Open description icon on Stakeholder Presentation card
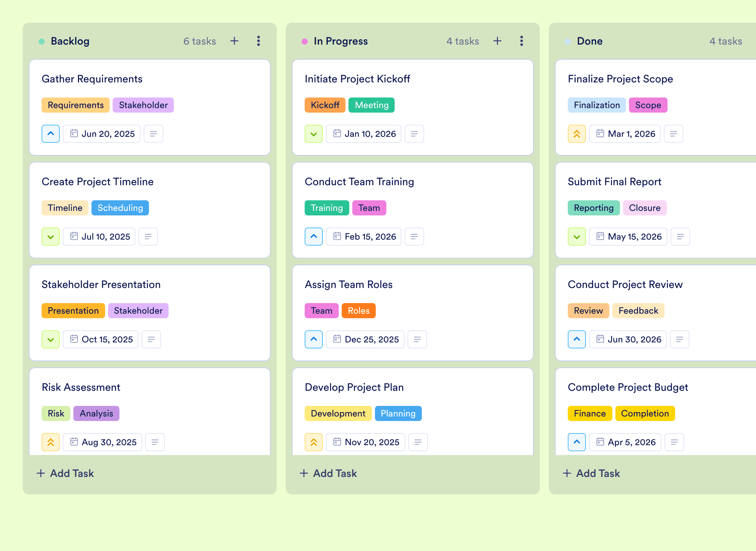 [151, 339]
